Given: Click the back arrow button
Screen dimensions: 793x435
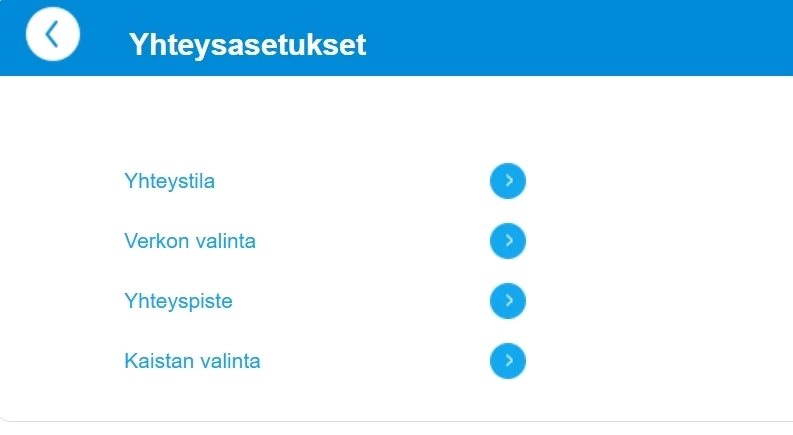Looking at the screenshot, I should tap(52, 35).
